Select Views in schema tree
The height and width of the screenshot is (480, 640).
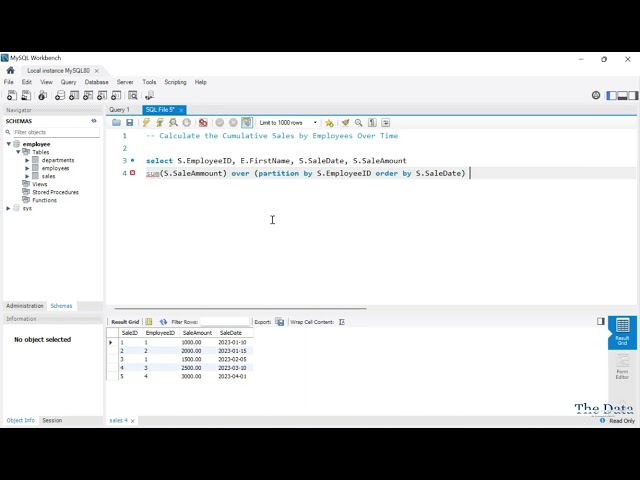[40, 184]
